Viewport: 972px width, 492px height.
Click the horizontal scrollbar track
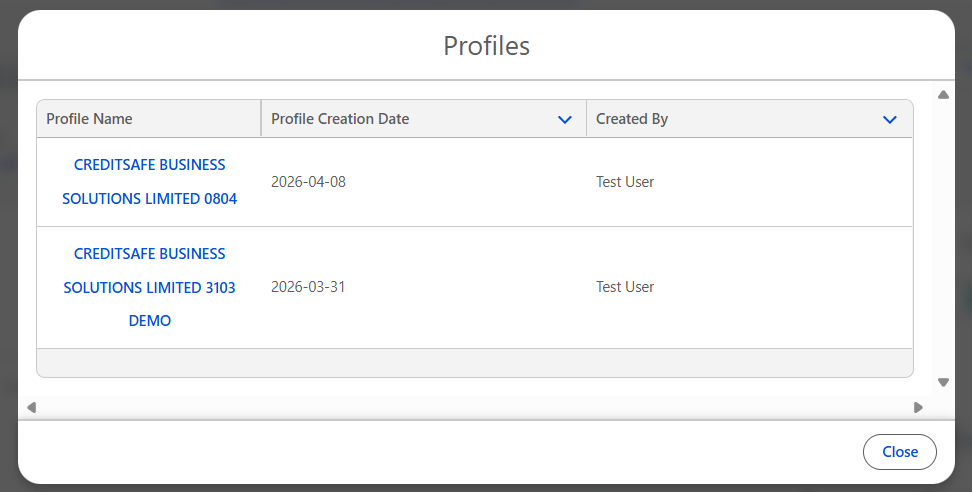pyautogui.click(x=475, y=407)
